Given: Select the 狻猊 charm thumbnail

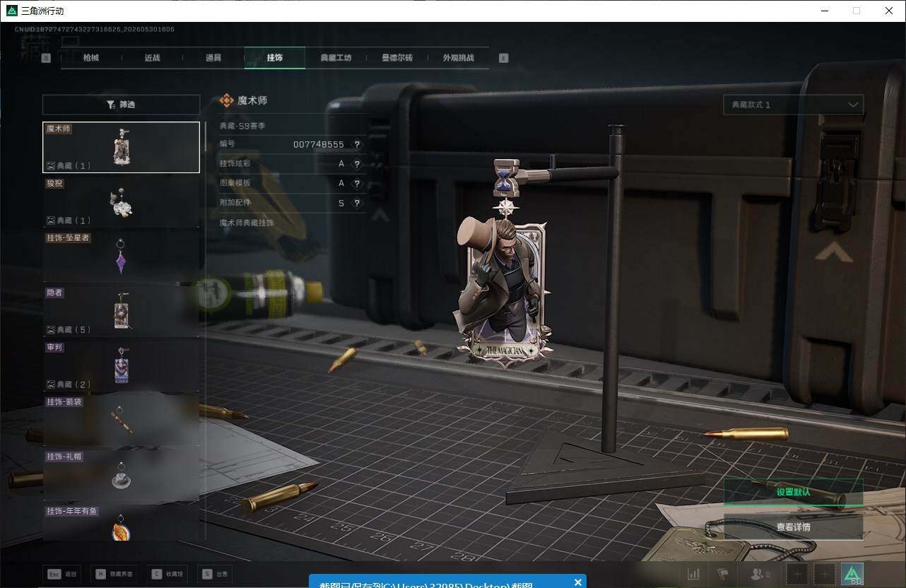Looking at the screenshot, I should 121,201.
